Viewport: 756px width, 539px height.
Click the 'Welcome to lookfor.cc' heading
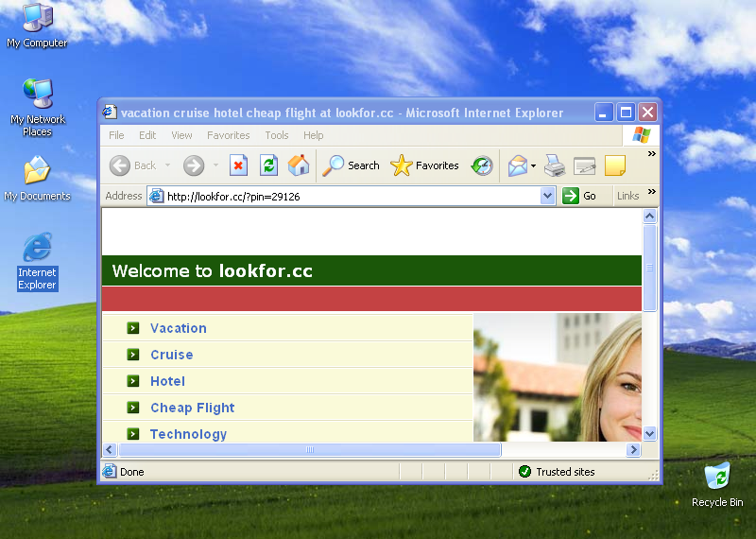coord(212,270)
